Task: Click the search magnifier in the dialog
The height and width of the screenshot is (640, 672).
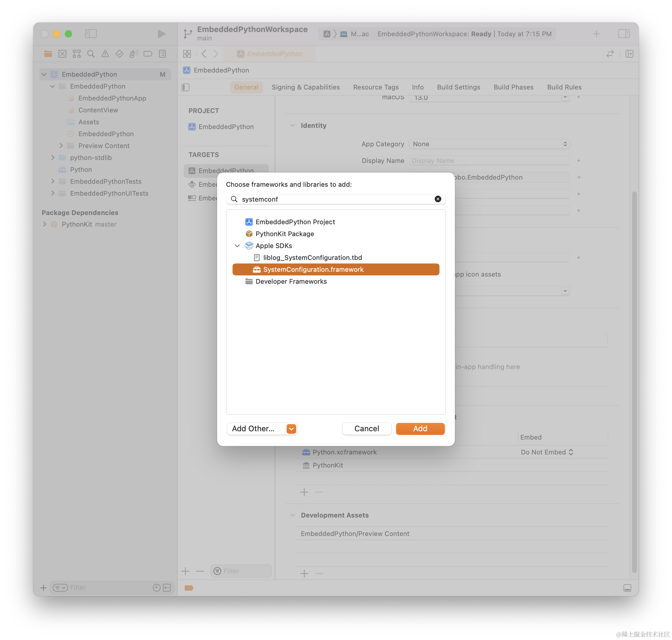Action: tap(234, 199)
